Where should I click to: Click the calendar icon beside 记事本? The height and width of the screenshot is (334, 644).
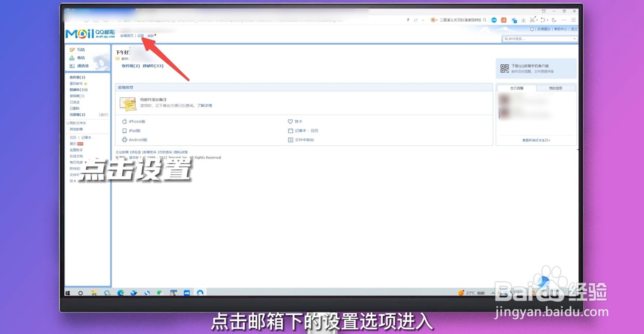[x=290, y=131]
